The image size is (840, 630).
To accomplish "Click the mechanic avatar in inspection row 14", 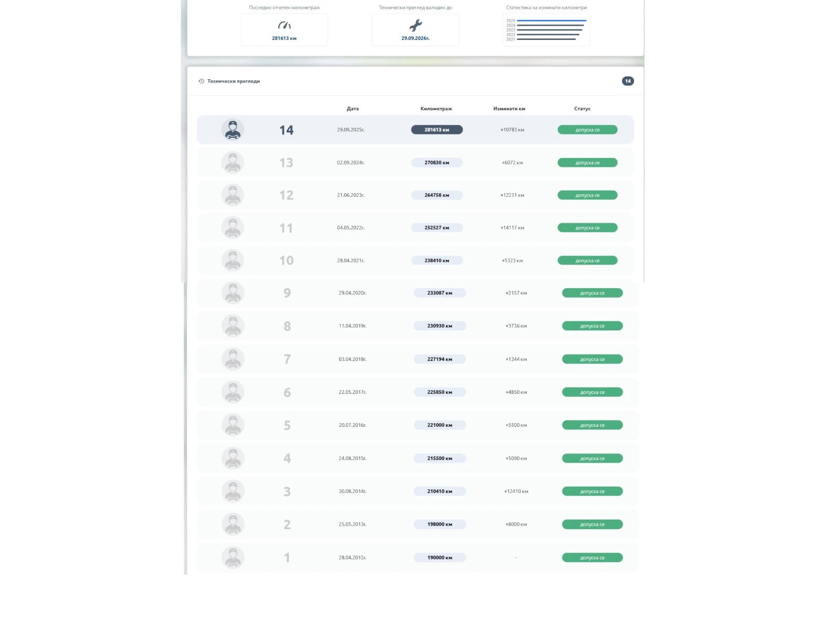I will click(x=233, y=130).
